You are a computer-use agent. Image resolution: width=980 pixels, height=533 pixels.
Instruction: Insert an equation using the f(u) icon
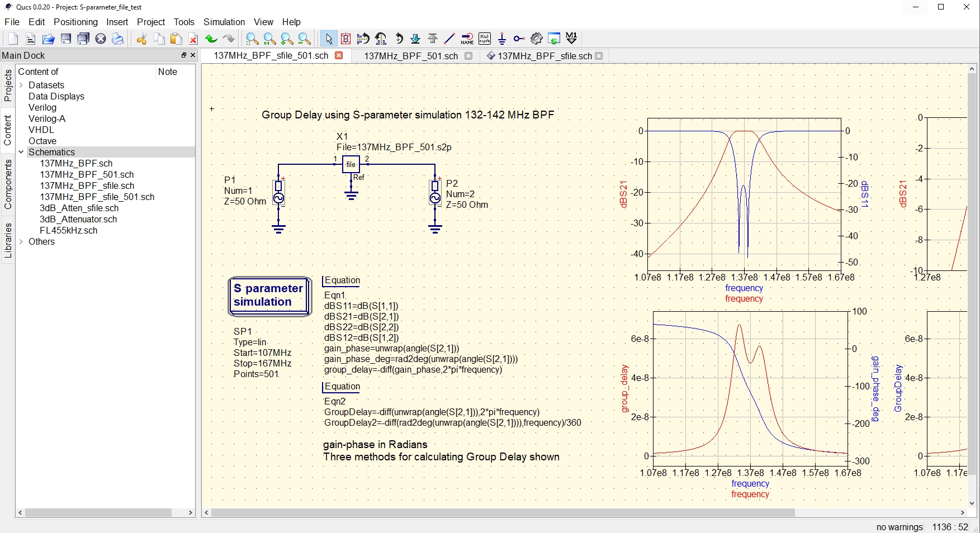coord(484,39)
